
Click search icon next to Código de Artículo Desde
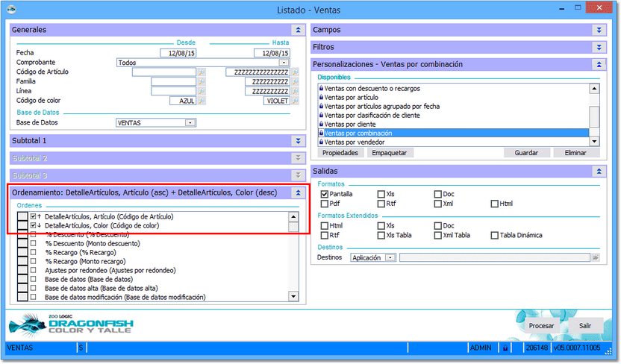201,72
